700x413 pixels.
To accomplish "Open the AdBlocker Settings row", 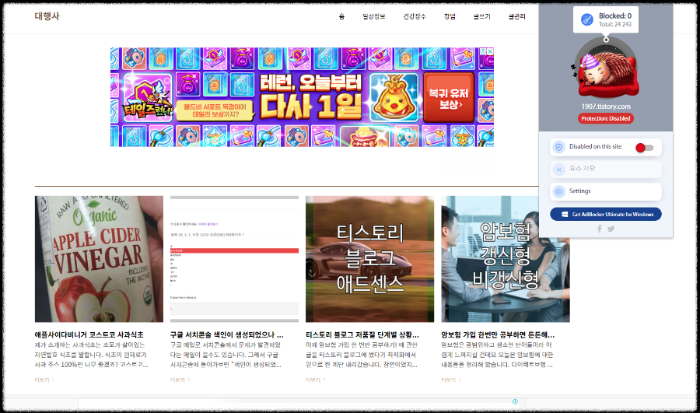I will [606, 192].
